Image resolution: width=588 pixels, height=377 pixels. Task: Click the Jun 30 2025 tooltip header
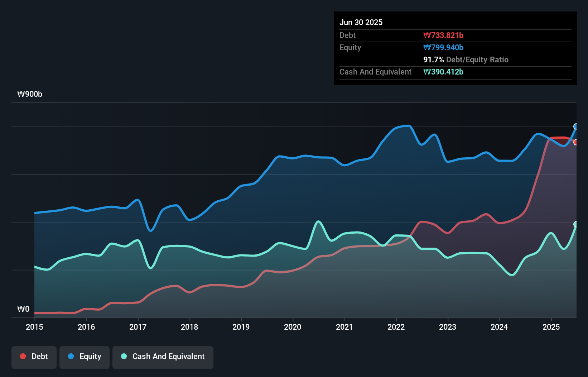[361, 22]
